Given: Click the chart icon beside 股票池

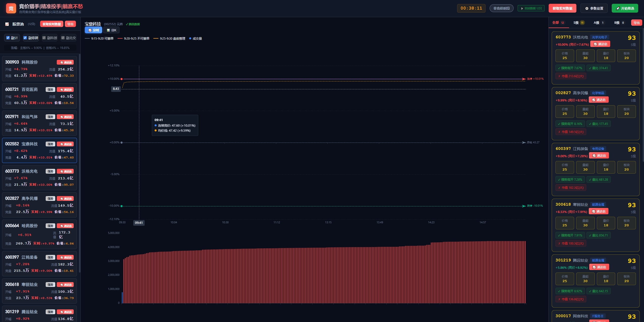Looking at the screenshot, I should (x=7, y=24).
